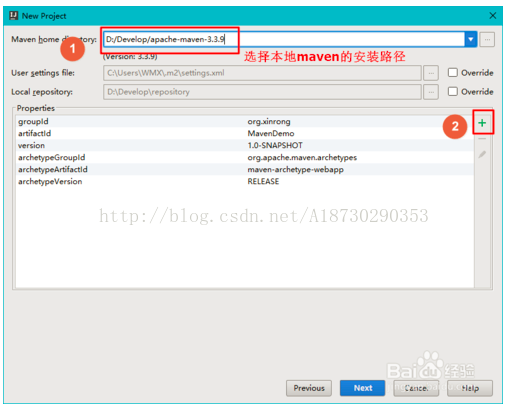This screenshot has height=410, width=509.
Task: Close the New Project dialog
Action: point(493,16)
